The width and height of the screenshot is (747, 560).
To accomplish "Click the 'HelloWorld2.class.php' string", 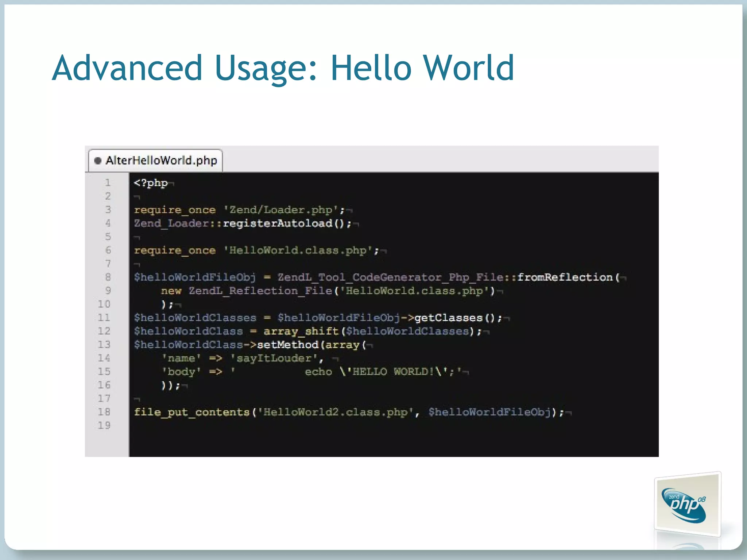I will [x=336, y=412].
